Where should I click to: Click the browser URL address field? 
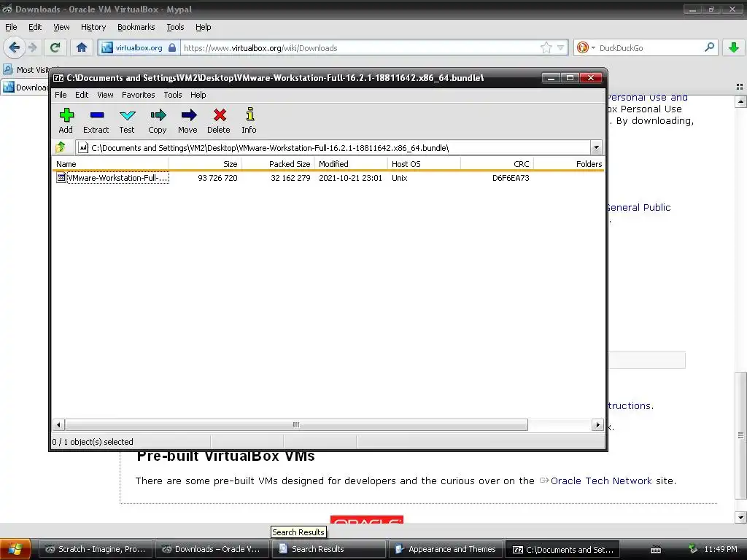[x=360, y=47]
